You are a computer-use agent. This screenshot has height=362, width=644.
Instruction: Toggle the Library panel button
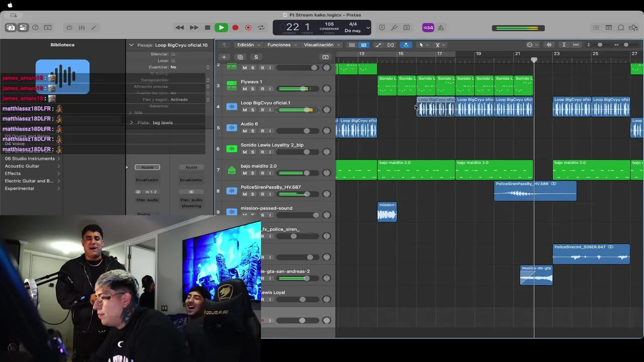[11, 28]
